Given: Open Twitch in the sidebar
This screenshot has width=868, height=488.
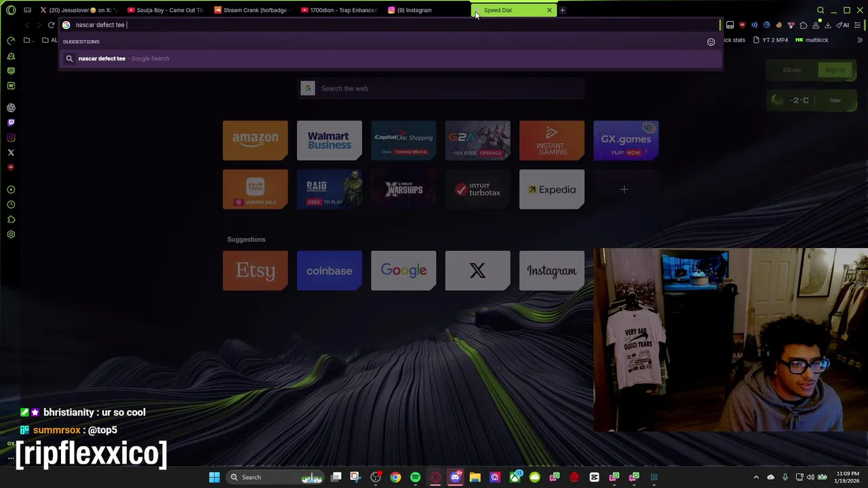Looking at the screenshot, I should click(x=11, y=123).
